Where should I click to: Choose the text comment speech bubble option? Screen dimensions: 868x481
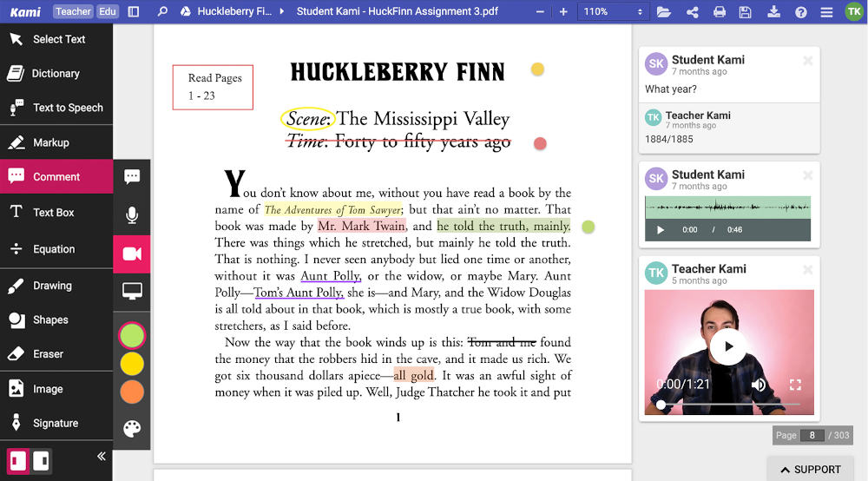click(132, 177)
